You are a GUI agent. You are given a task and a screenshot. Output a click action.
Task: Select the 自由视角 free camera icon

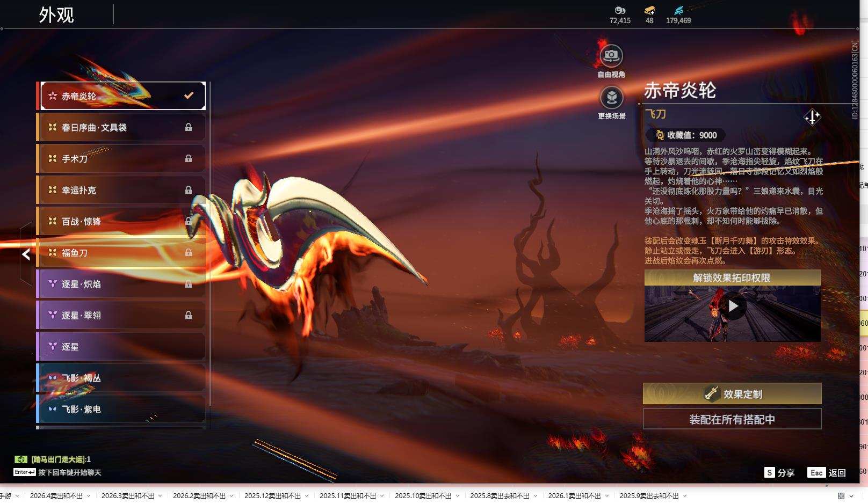click(x=612, y=54)
